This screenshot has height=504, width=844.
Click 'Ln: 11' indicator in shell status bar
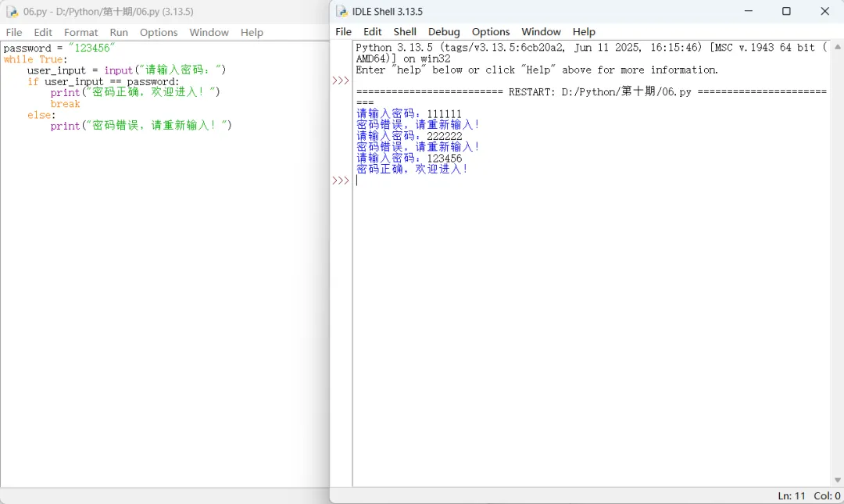(791, 496)
